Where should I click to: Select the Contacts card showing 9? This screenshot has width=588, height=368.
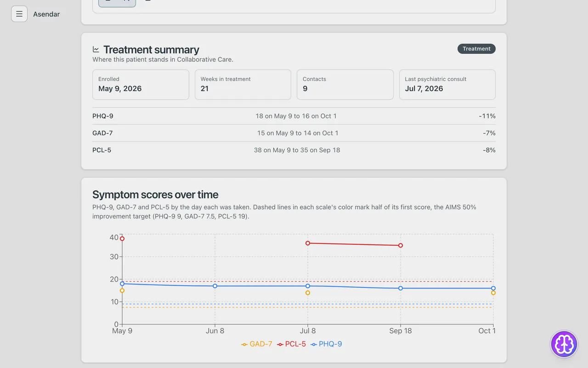[345, 85]
